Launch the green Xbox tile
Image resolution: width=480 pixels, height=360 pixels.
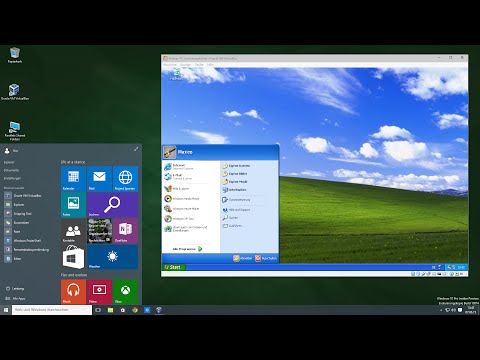coord(125,291)
